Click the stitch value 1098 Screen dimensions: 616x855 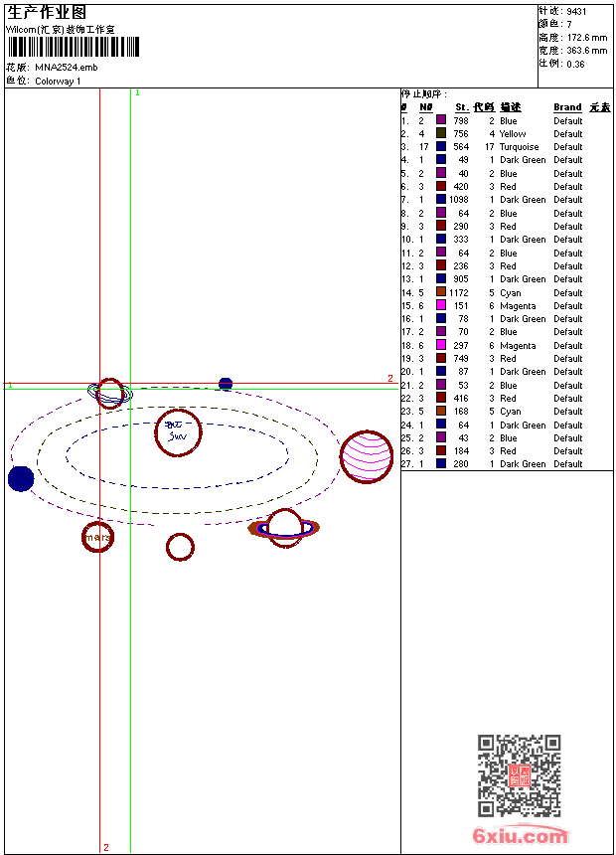458,200
